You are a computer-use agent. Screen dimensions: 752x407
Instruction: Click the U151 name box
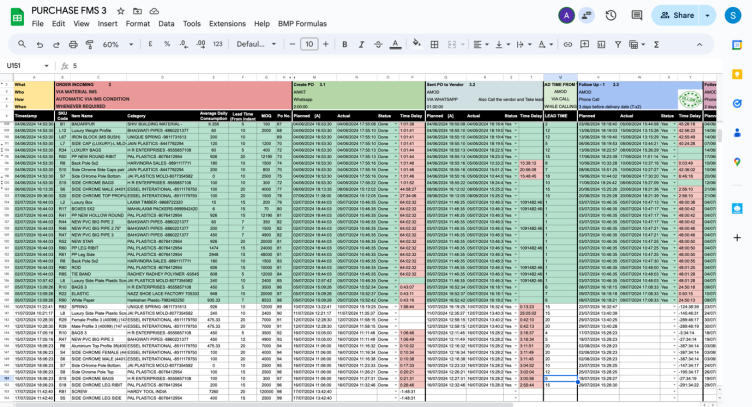coord(23,66)
